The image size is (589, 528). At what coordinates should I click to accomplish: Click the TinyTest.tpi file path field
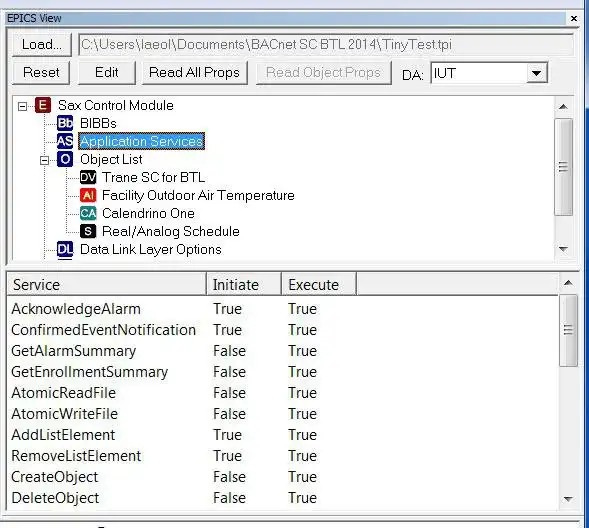(326, 45)
